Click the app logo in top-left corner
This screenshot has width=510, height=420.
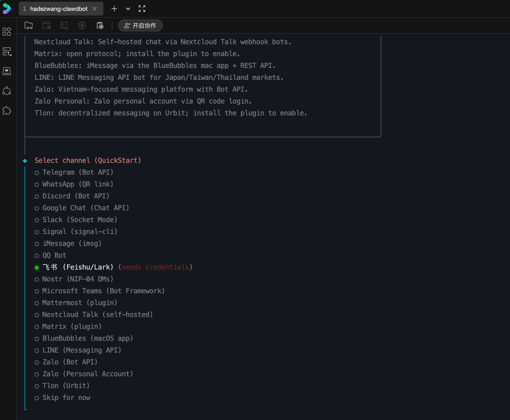coord(7,9)
